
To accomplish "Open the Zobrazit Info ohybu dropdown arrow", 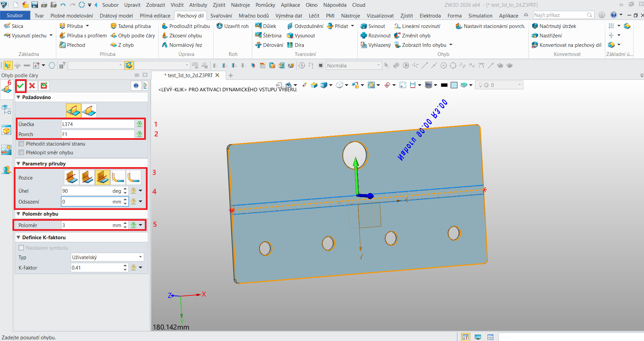I will pos(451,45).
